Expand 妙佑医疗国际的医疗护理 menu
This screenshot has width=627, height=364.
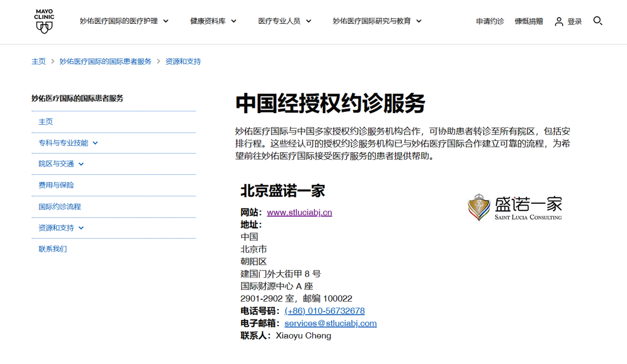tap(124, 21)
